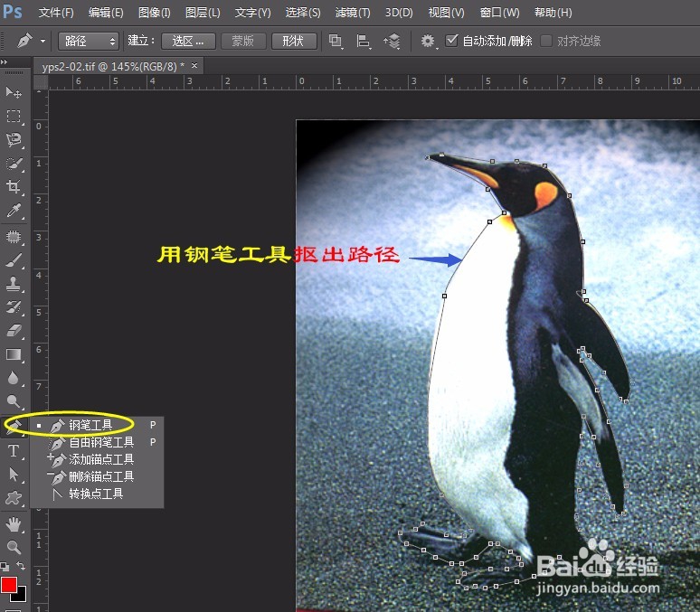Click the 形状 button
Screen dimensions: 700x612
(294, 41)
